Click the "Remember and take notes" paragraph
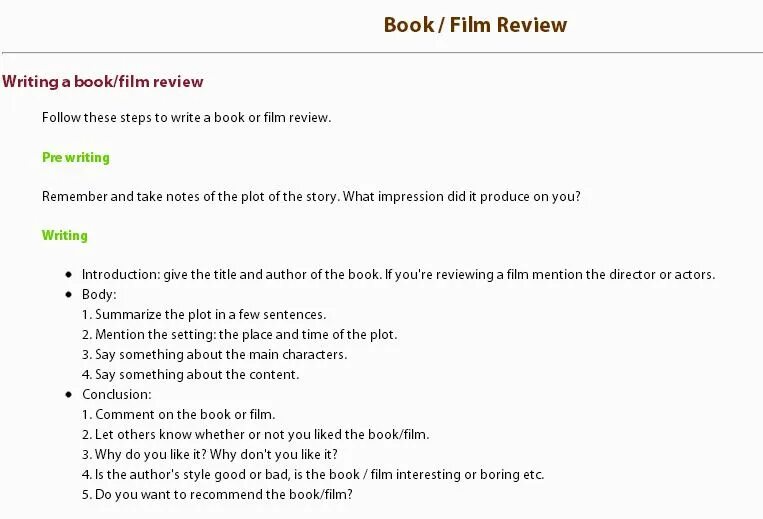 (x=311, y=196)
